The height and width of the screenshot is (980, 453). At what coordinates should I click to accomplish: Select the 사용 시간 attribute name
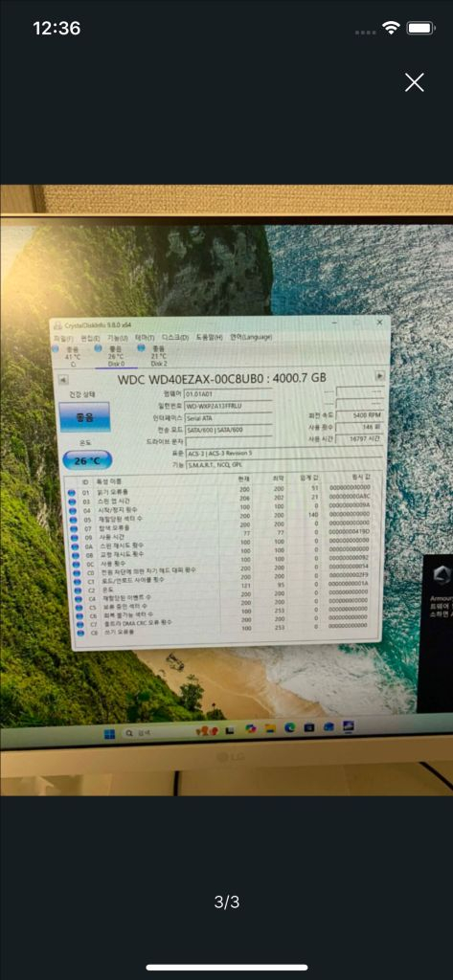[112, 536]
